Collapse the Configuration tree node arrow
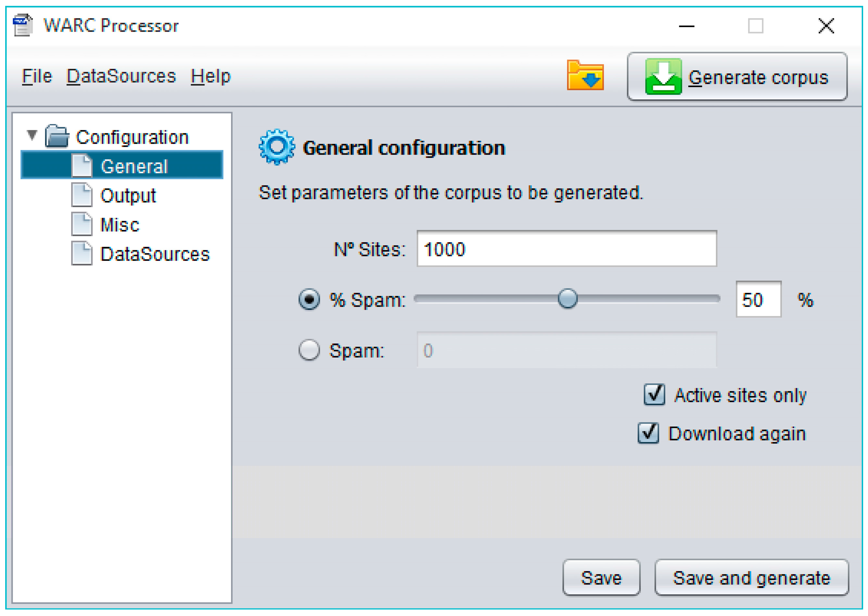The height and width of the screenshot is (616, 868). click(x=32, y=135)
